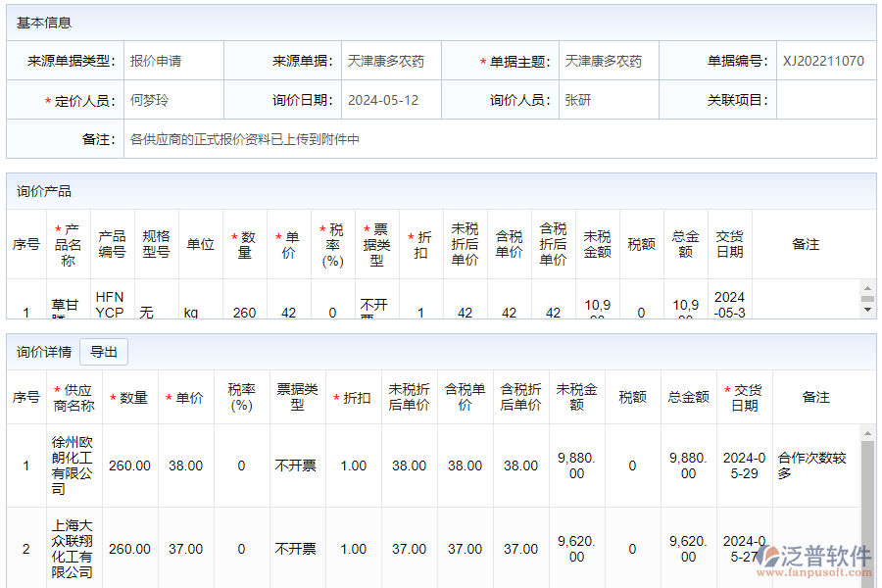Click the 导出 export button
The height and width of the screenshot is (588, 882).
pyautogui.click(x=103, y=352)
